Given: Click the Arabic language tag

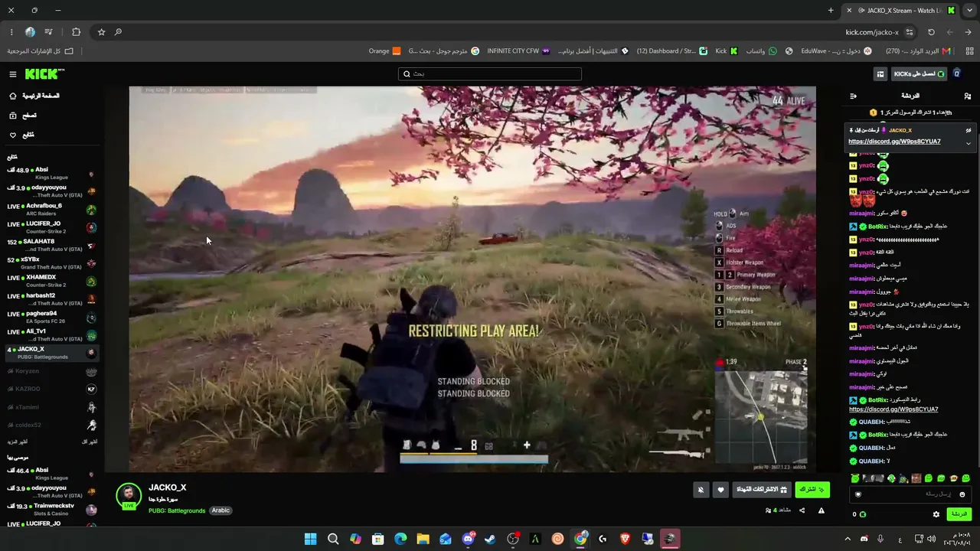Looking at the screenshot, I should (x=220, y=510).
